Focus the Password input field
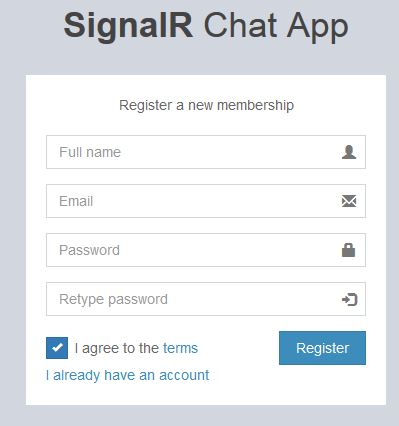Image resolution: width=399 pixels, height=426 pixels. pos(206,250)
